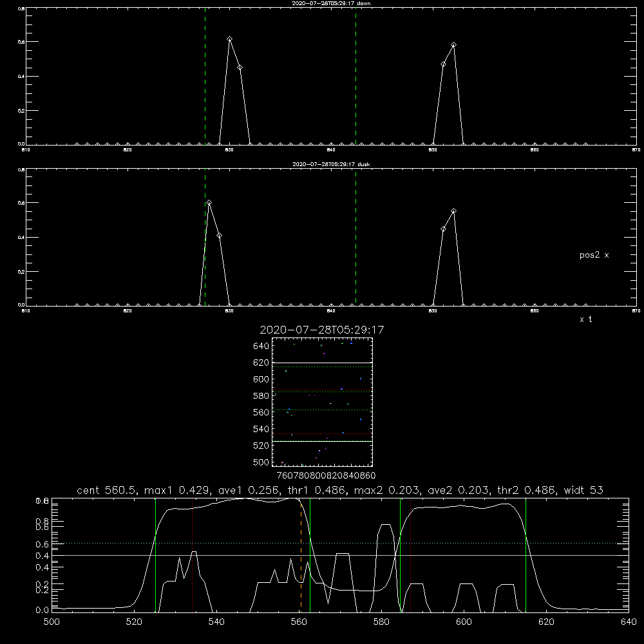Select the large timestamp title above the scatter plot
Screen dimensions: 644x644
(x=322, y=330)
